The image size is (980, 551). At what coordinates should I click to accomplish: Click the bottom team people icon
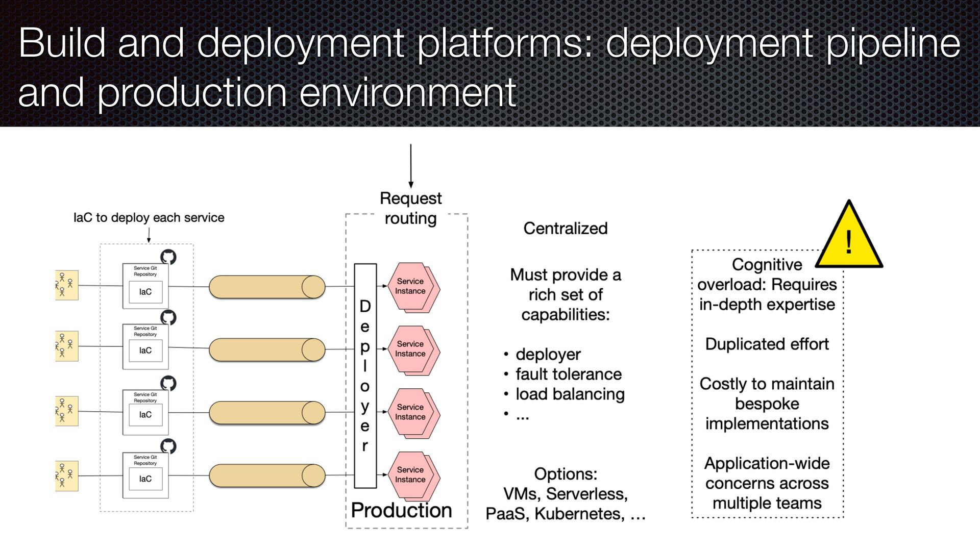(x=66, y=476)
